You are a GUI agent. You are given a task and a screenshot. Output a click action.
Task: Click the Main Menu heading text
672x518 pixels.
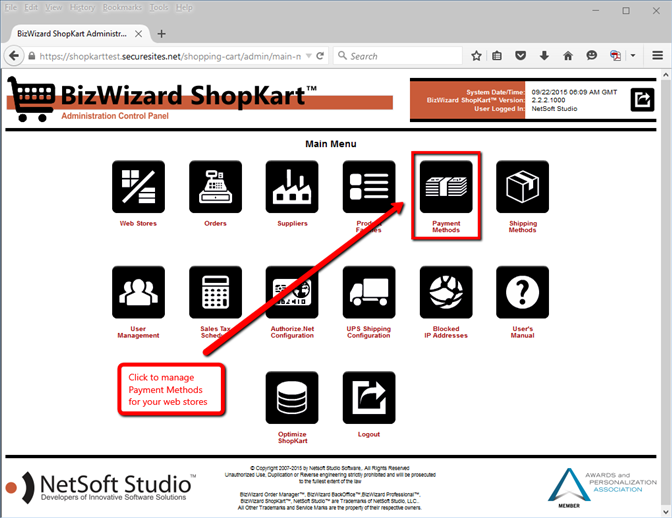pyautogui.click(x=330, y=144)
